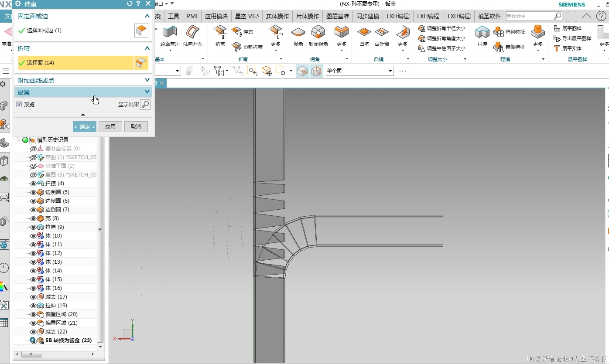Open the 工具 menu tab

click(174, 16)
